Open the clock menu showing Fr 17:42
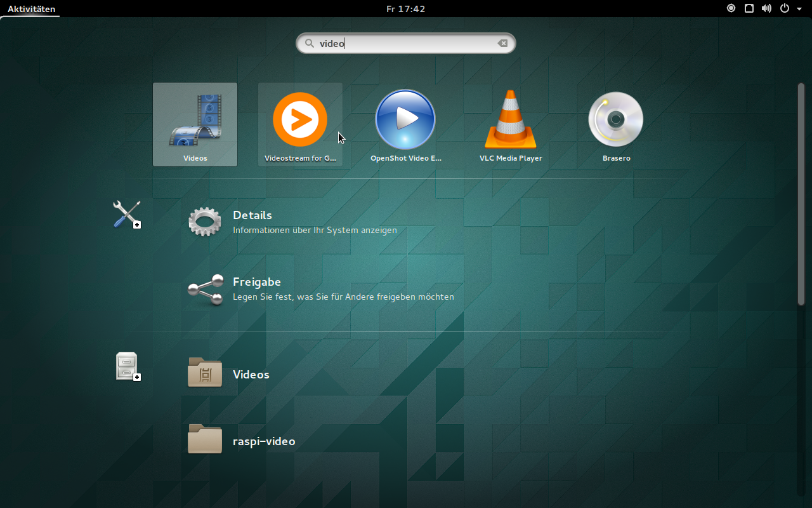 [406, 9]
